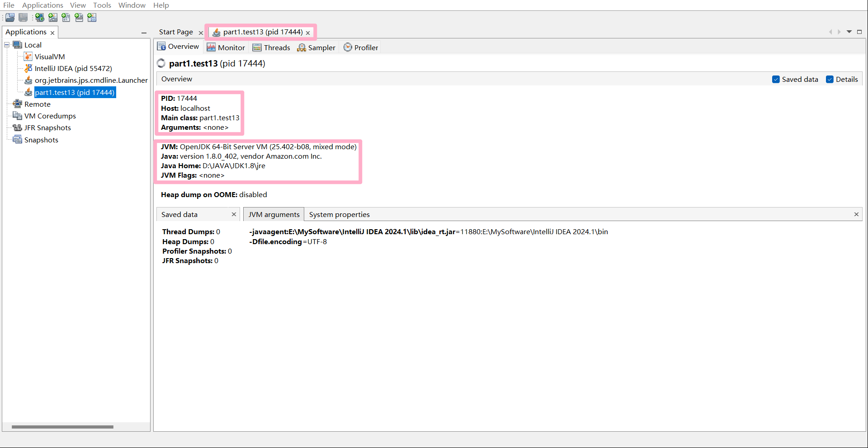Click the Load snapshot toolbar icon

[10, 18]
